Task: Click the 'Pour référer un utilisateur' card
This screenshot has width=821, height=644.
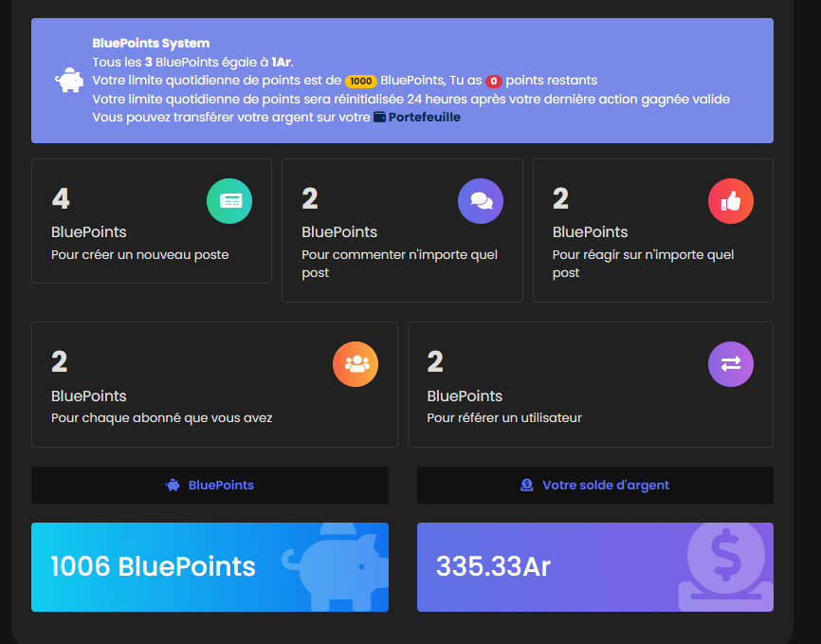Action: (590, 384)
